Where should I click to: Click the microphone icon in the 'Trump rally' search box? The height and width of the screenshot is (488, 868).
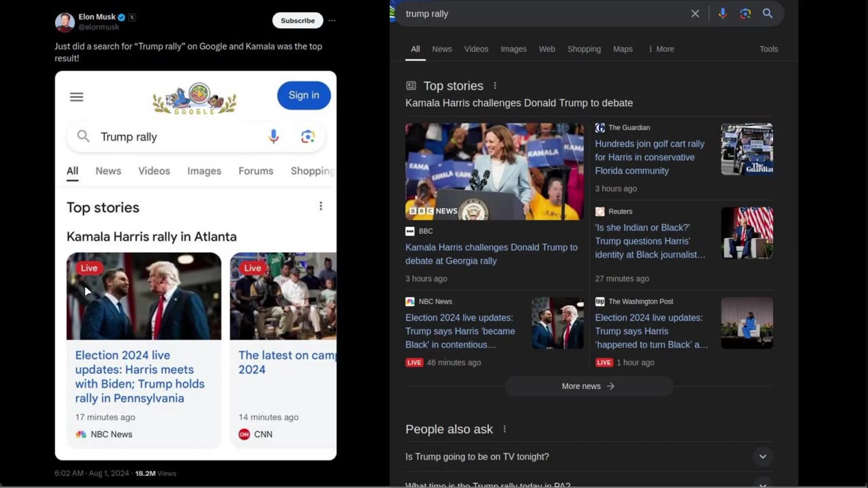point(273,136)
